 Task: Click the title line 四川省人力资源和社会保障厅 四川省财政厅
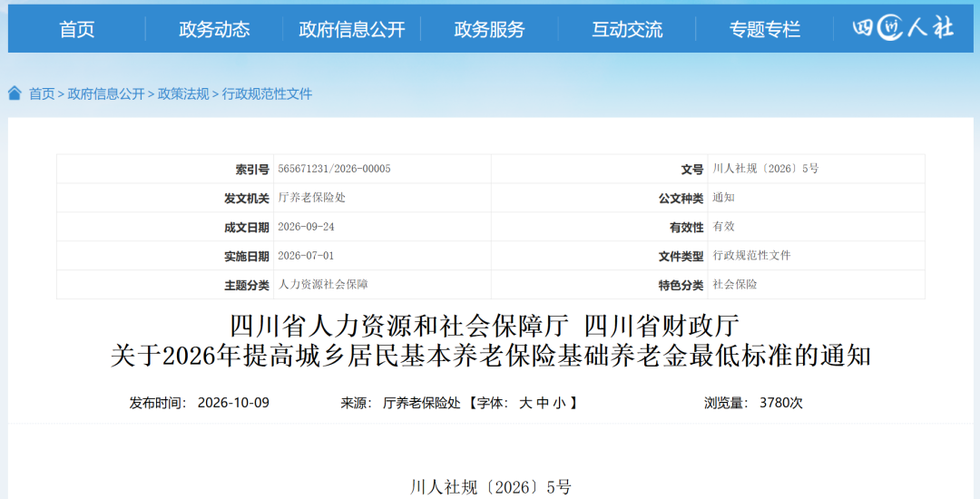pyautogui.click(x=485, y=326)
